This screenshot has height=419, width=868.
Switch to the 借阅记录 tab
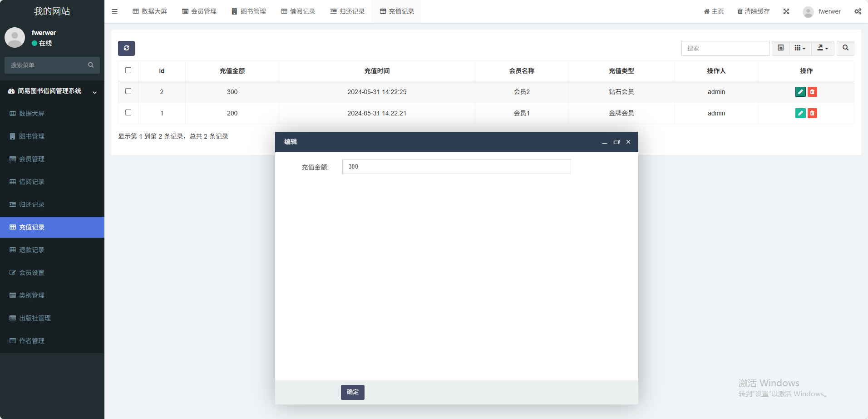click(x=298, y=11)
